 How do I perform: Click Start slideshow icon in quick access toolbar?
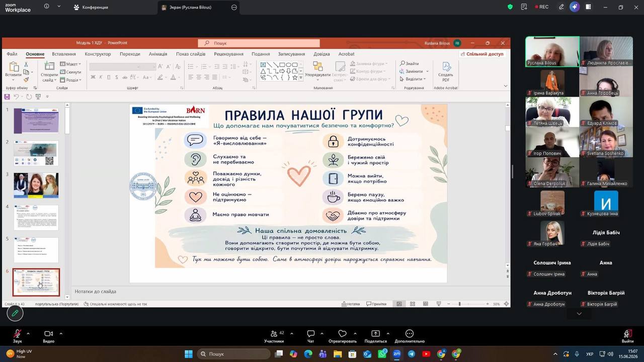[38, 97]
